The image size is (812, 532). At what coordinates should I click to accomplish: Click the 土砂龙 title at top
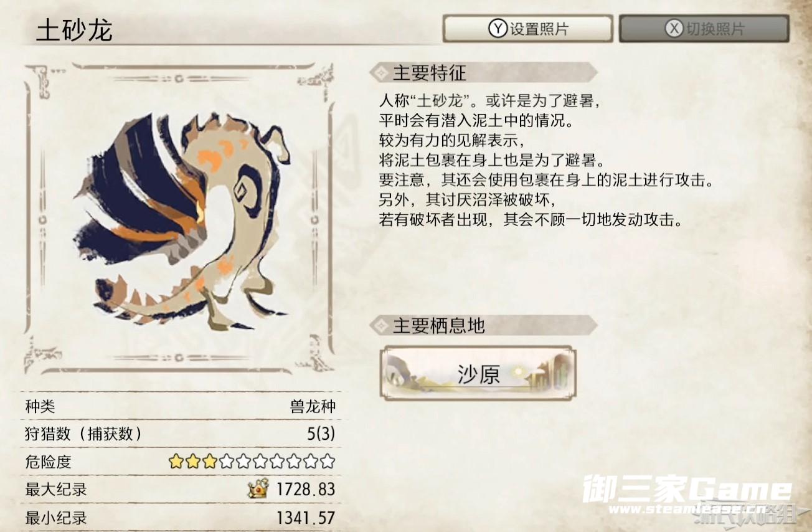click(x=74, y=29)
